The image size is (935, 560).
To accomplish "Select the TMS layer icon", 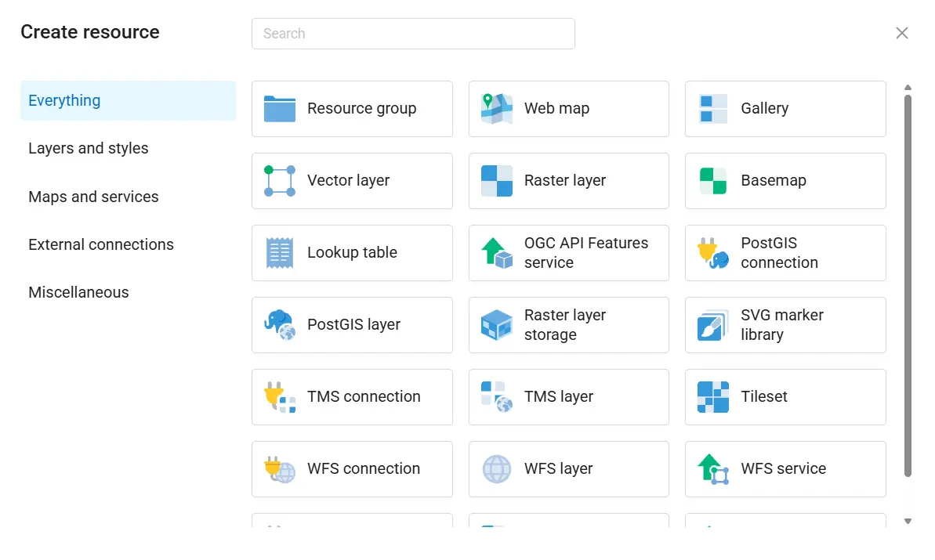I will (497, 397).
